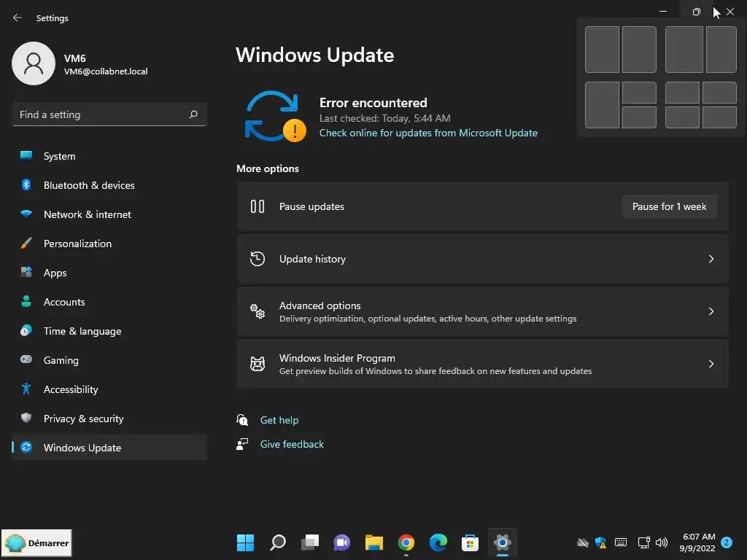This screenshot has width=747, height=560.
Task: Check online for updates from Microsoft Update
Action: pyautogui.click(x=428, y=133)
